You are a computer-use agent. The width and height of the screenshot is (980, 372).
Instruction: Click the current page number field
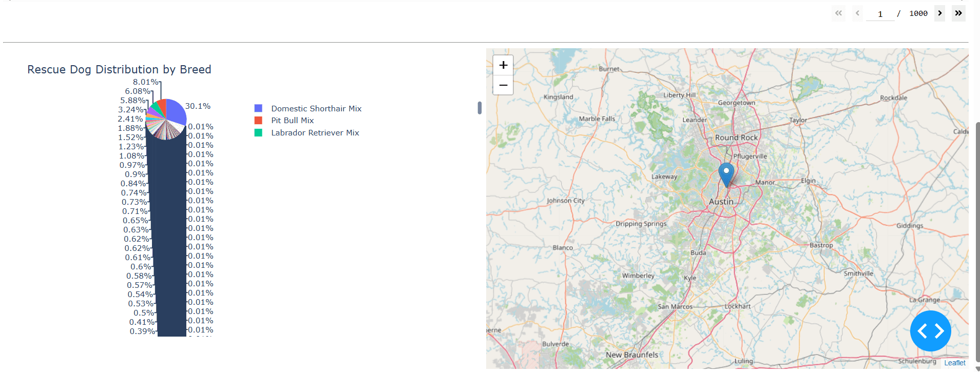(x=880, y=14)
